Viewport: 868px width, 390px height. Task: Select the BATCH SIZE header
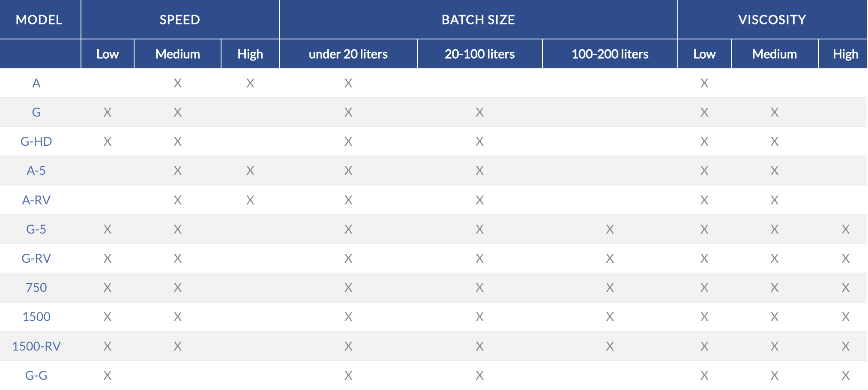coord(478,20)
